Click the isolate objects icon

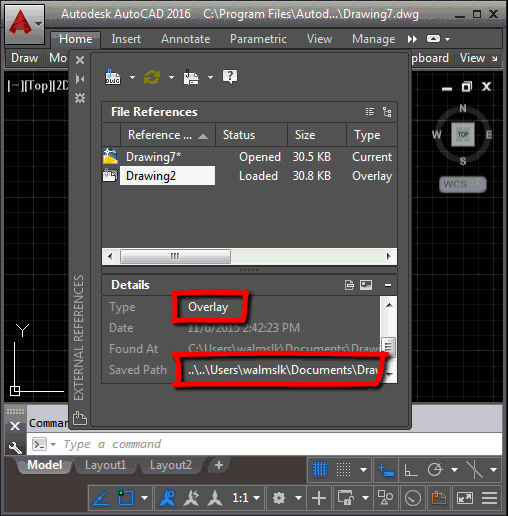click(x=385, y=498)
